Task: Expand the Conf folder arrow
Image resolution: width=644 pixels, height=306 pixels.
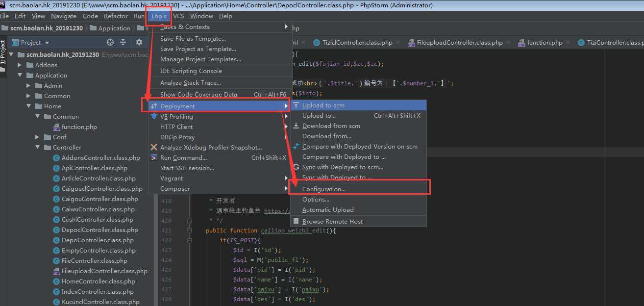Action: 37,137
